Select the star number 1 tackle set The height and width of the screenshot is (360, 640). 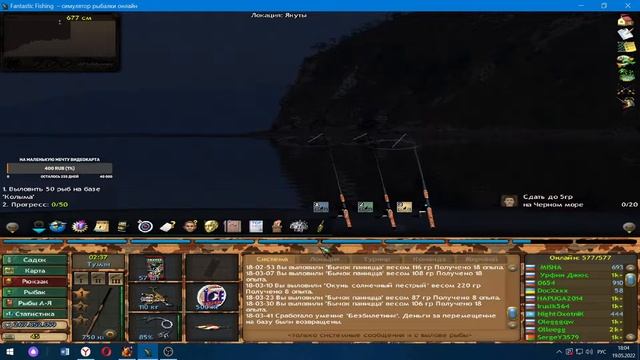pyautogui.click(x=81, y=293)
